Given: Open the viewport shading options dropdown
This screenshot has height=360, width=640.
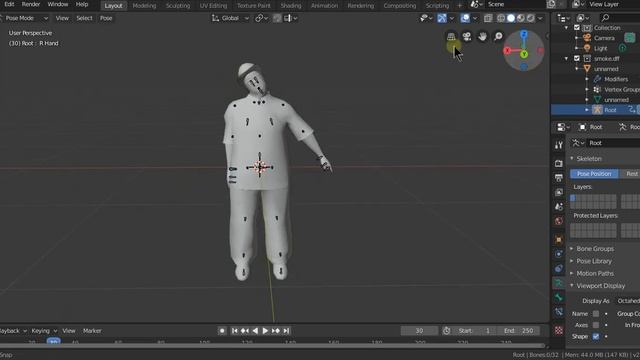Looking at the screenshot, I should [x=540, y=18].
